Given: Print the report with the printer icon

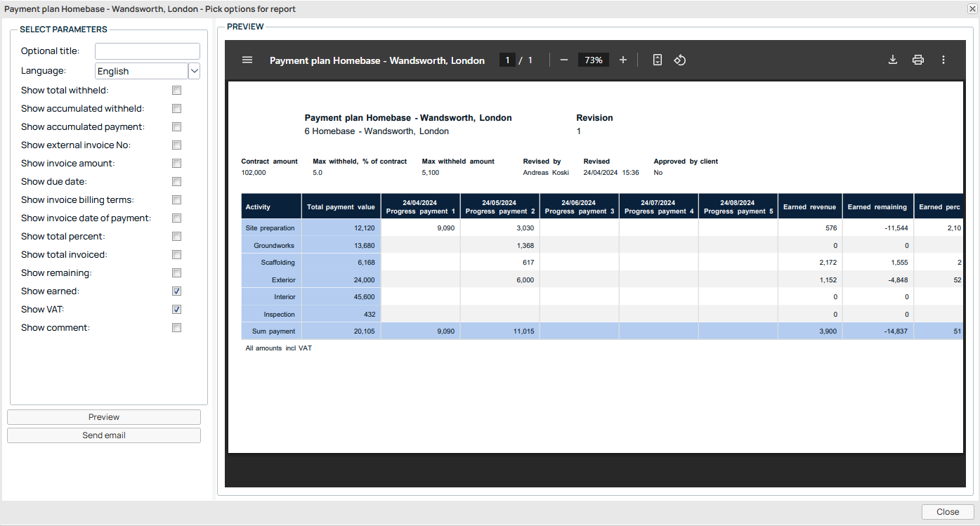Looking at the screenshot, I should [918, 60].
